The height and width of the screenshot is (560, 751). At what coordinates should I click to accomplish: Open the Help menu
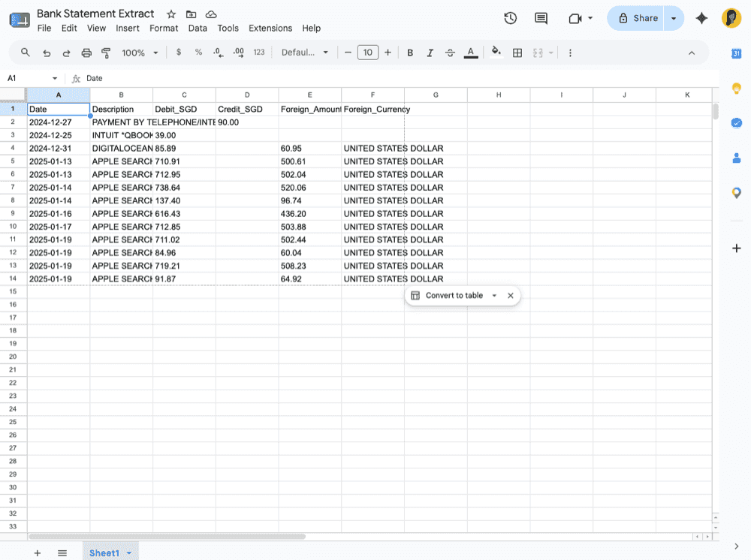point(312,29)
